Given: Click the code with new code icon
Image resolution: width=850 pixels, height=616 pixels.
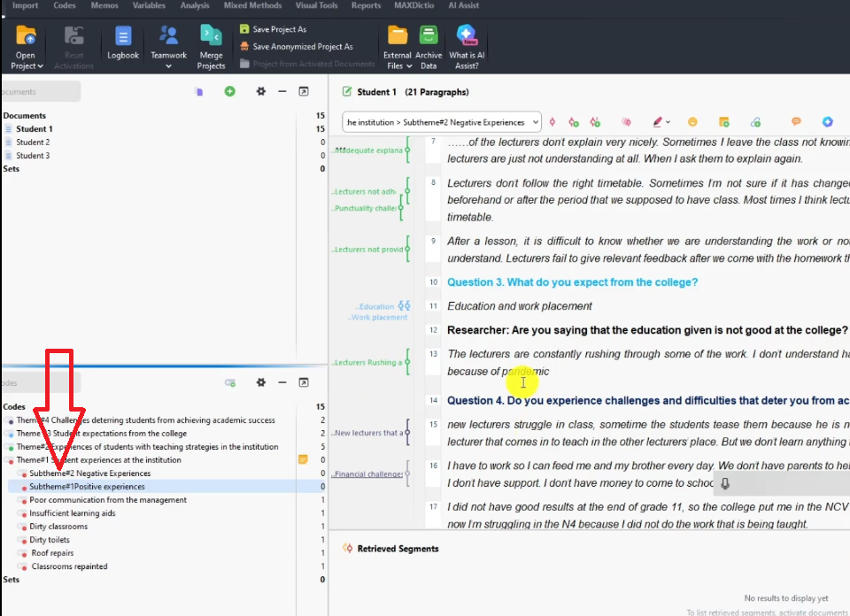Looking at the screenshot, I should 574,122.
